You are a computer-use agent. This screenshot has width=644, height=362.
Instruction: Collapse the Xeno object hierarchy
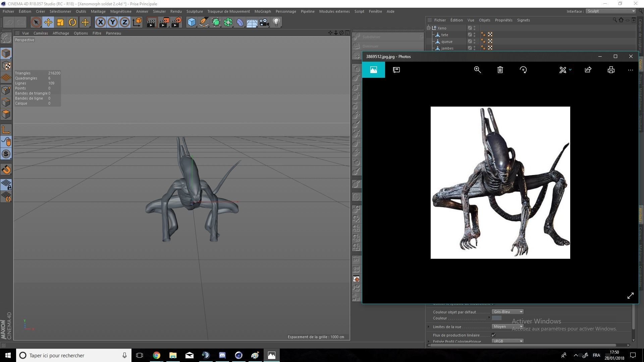429,28
